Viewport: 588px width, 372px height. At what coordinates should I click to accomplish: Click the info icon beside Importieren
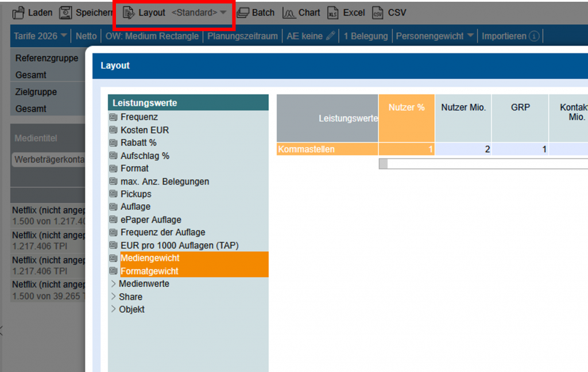(x=534, y=36)
